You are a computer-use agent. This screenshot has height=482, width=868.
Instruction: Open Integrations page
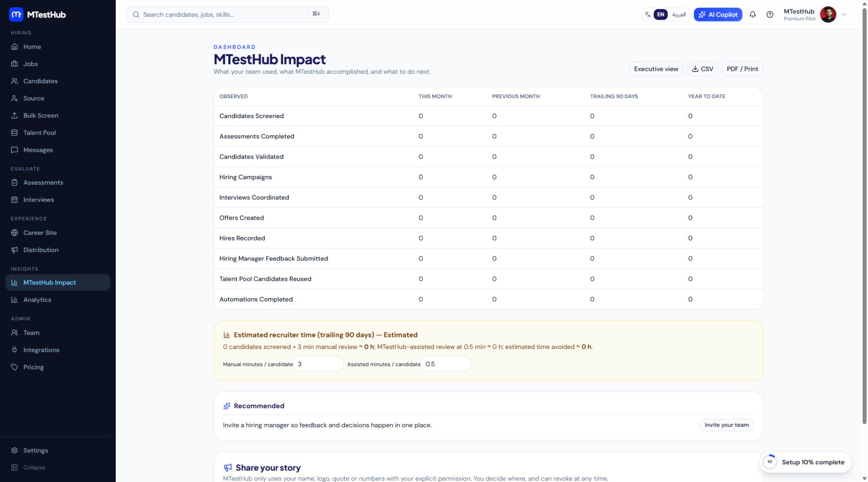(58, 350)
